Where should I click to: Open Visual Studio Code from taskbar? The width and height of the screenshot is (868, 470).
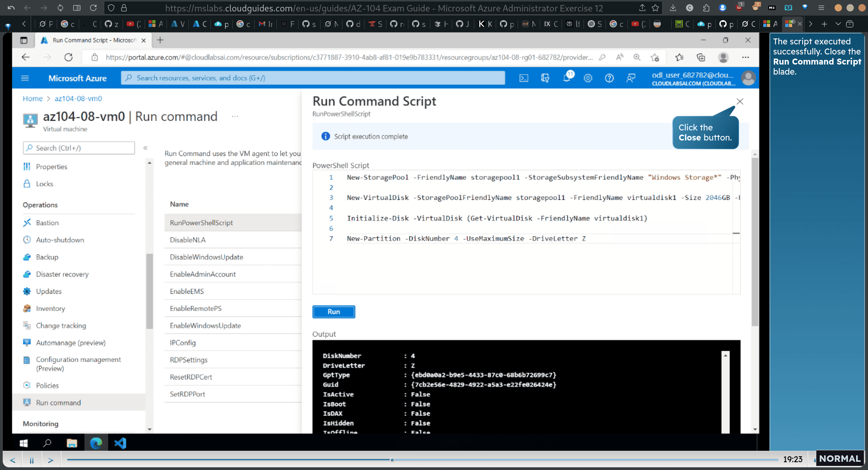(x=120, y=443)
